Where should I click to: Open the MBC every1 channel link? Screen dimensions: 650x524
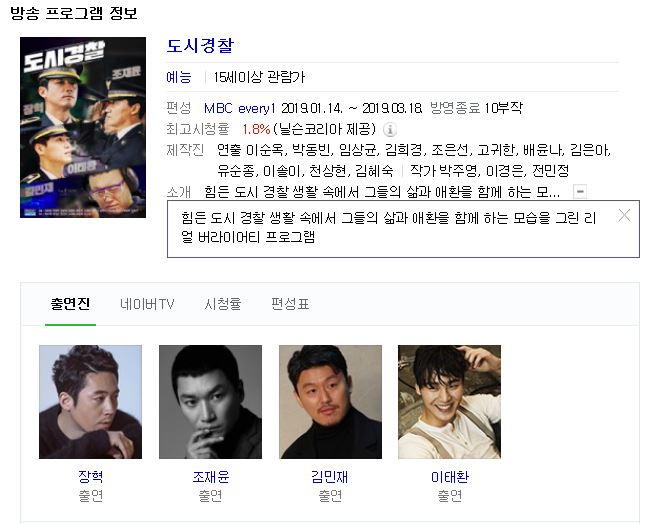[240, 108]
